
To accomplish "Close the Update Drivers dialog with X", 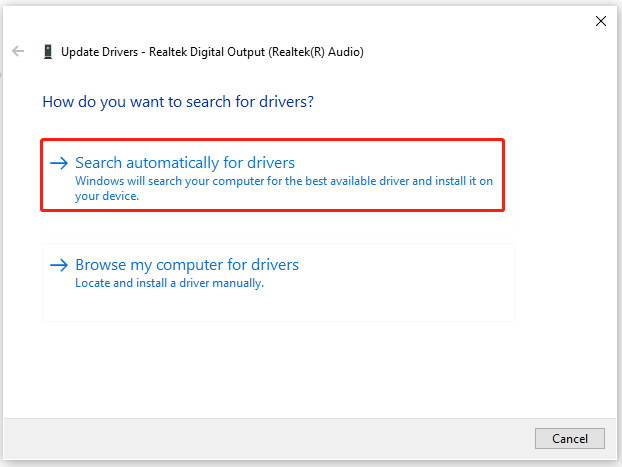I will coord(601,21).
